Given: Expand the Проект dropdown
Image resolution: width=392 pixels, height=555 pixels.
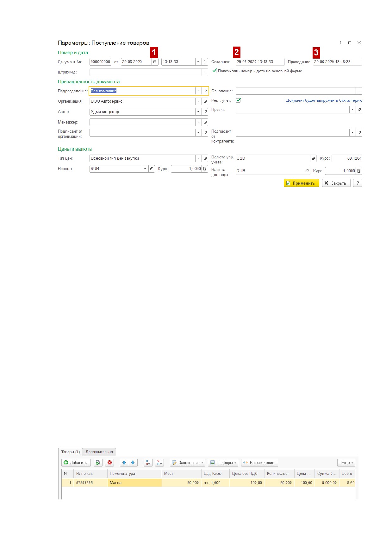Looking at the screenshot, I should pyautogui.click(x=352, y=110).
